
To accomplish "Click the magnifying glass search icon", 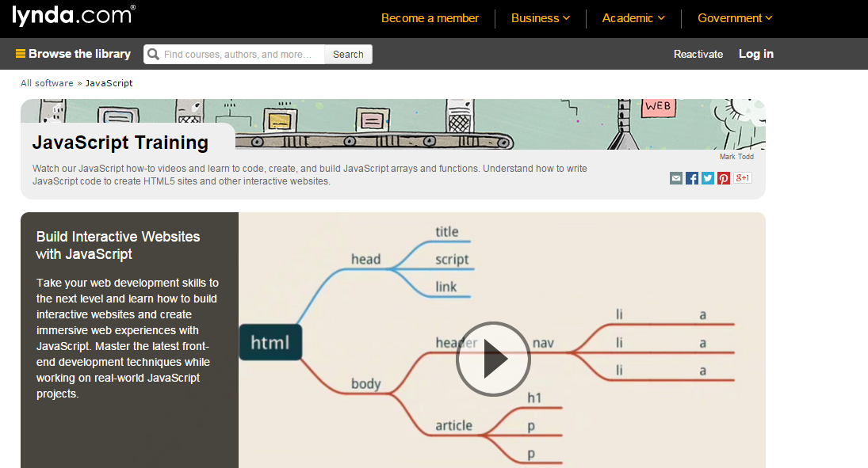I will (153, 55).
